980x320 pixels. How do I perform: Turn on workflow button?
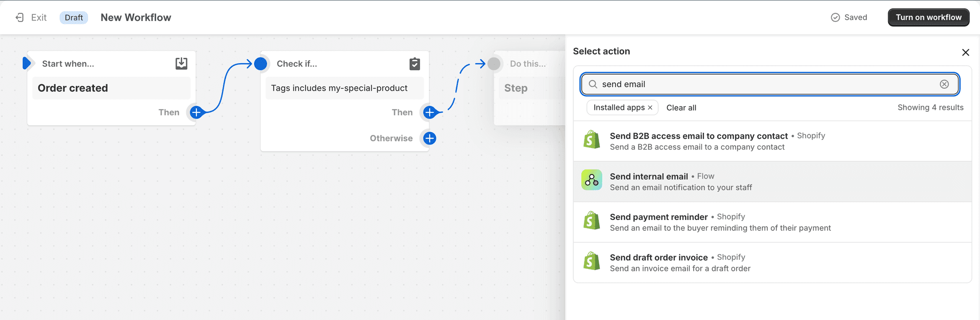(928, 17)
